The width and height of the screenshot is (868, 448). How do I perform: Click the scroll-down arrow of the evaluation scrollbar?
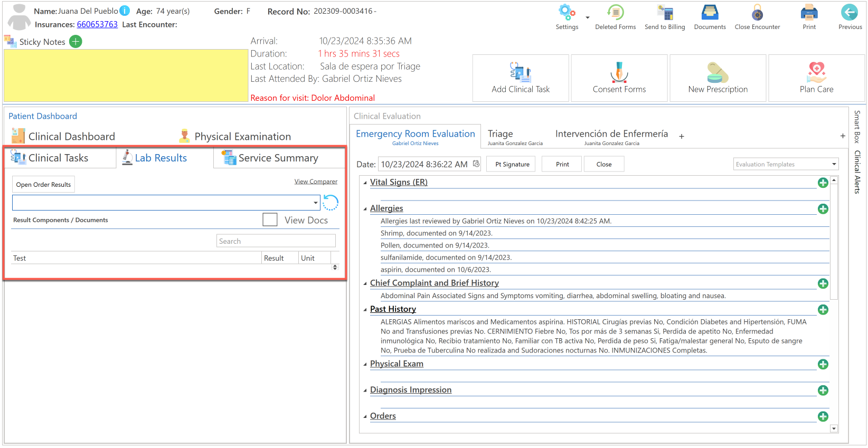(834, 428)
